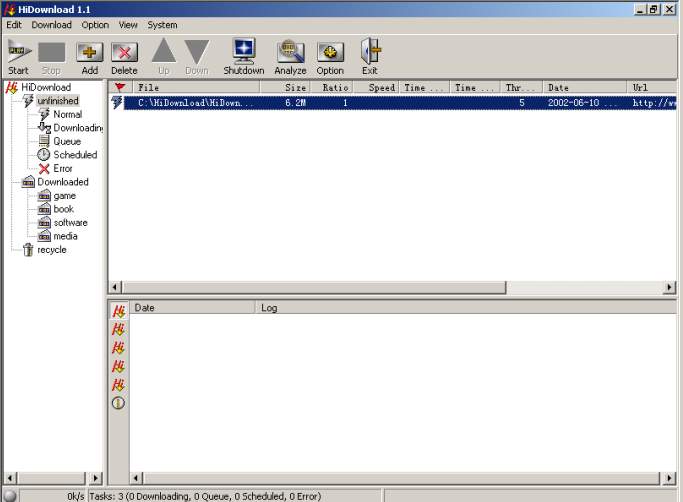Screen dimensions: 683x502
Task: Select Downloading category in tree
Action: 78,128
